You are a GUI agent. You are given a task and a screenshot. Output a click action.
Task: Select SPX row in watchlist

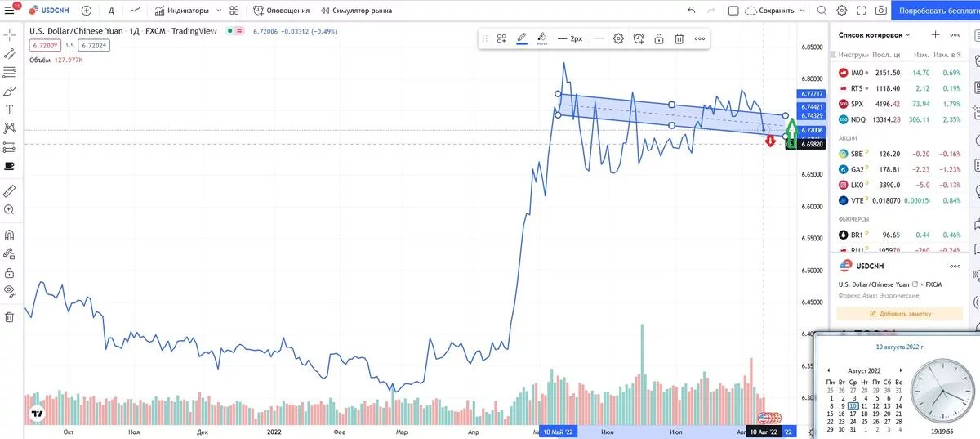899,104
